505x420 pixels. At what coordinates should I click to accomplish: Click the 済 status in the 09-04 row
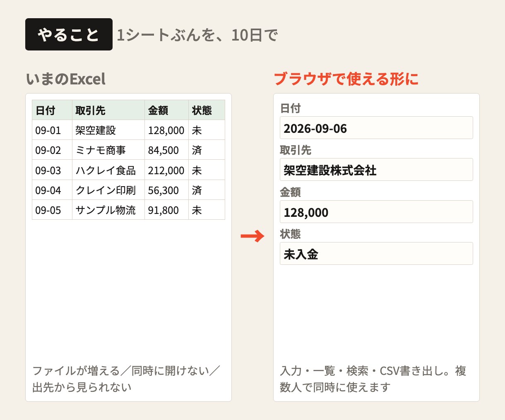[x=207, y=190]
